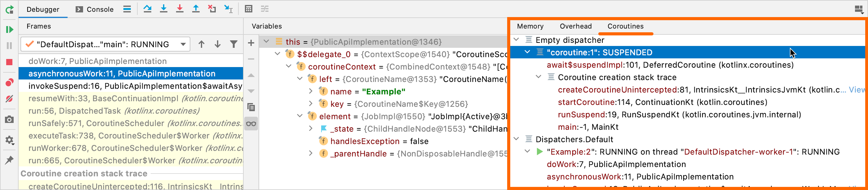Stop the debug session
This screenshot has width=868, height=190.
[x=9, y=62]
